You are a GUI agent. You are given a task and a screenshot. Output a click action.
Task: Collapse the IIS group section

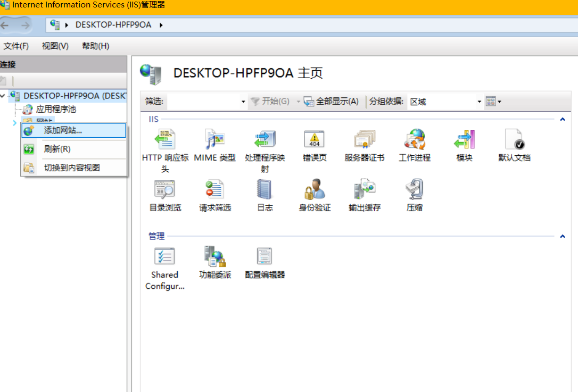[563, 119]
